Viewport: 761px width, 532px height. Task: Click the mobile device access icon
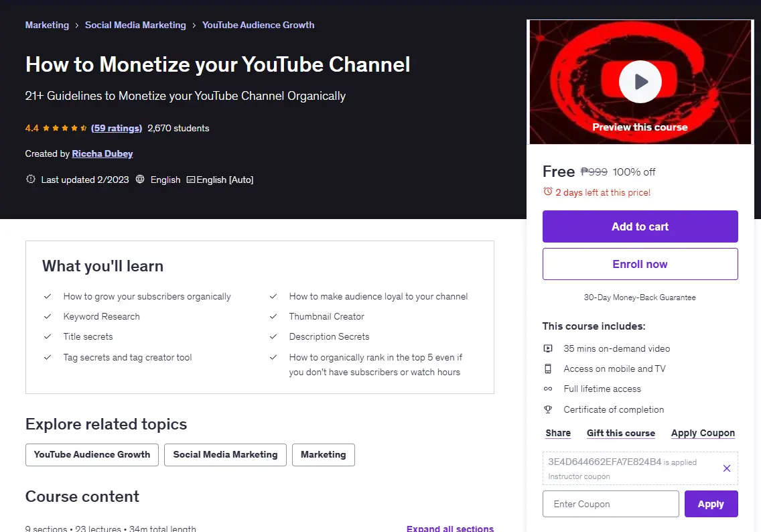547,369
